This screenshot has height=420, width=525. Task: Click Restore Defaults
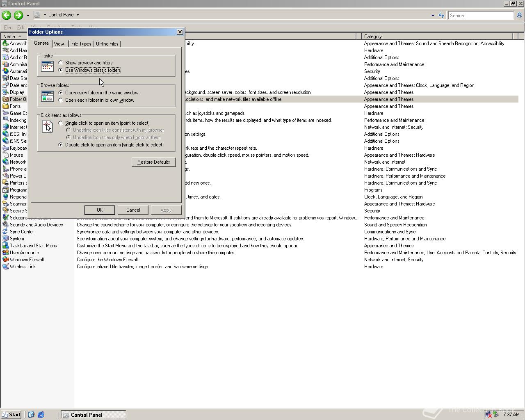[154, 162]
